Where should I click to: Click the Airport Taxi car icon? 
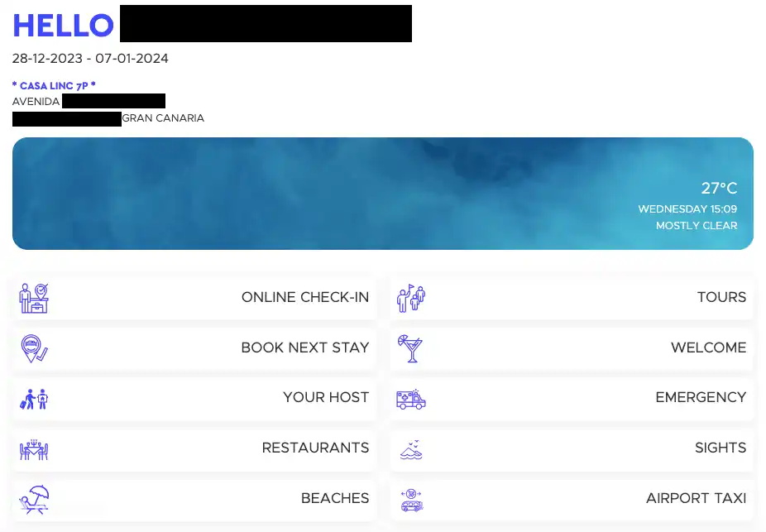410,499
